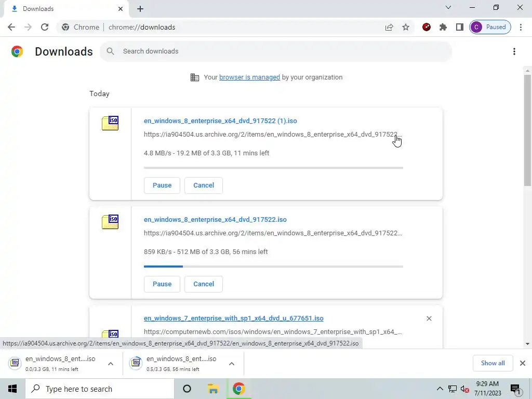Click the scrollbar down arrow
This screenshot has width=532, height=399.
point(527,344)
